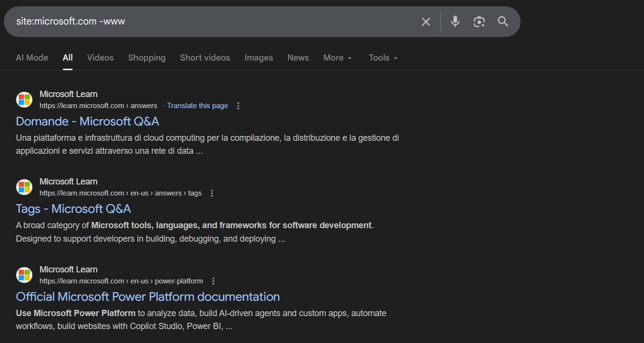Open Google Lens image search icon
This screenshot has height=343, width=644.
point(479,22)
